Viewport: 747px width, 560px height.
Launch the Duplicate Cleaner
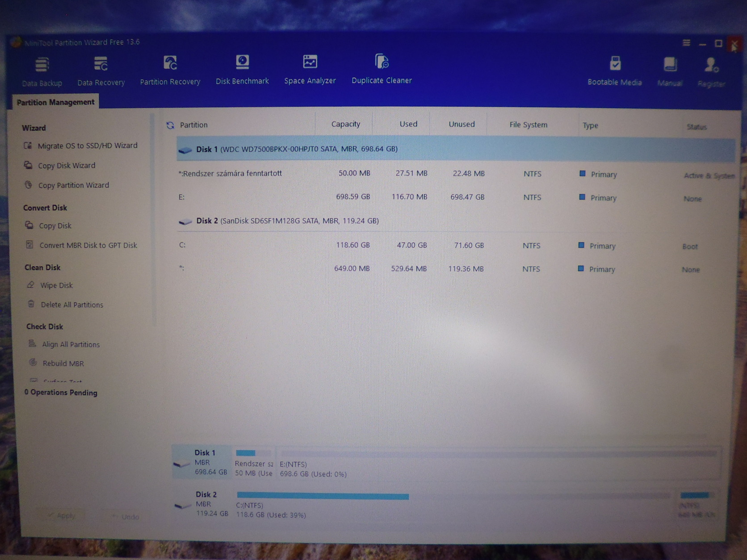click(x=382, y=69)
